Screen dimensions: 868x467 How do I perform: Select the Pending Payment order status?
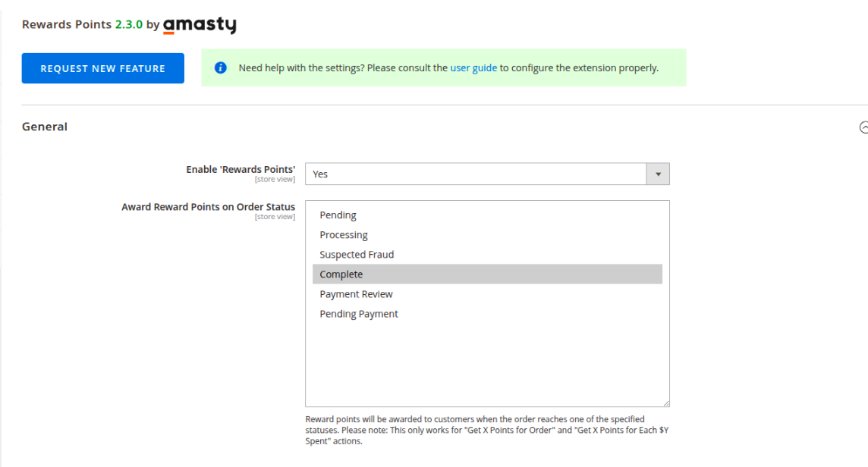point(487,314)
